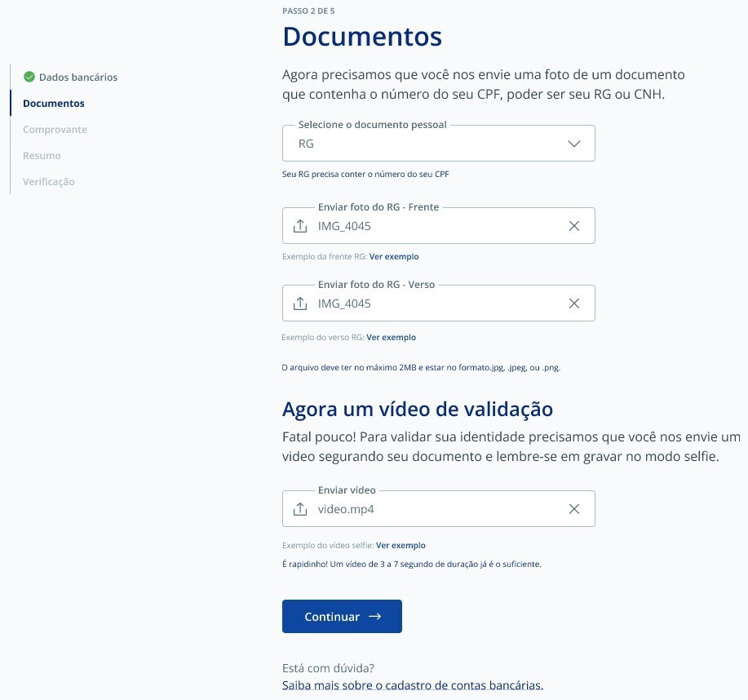Select Documentos step in sidebar
The image size is (748, 700).
click(x=54, y=104)
